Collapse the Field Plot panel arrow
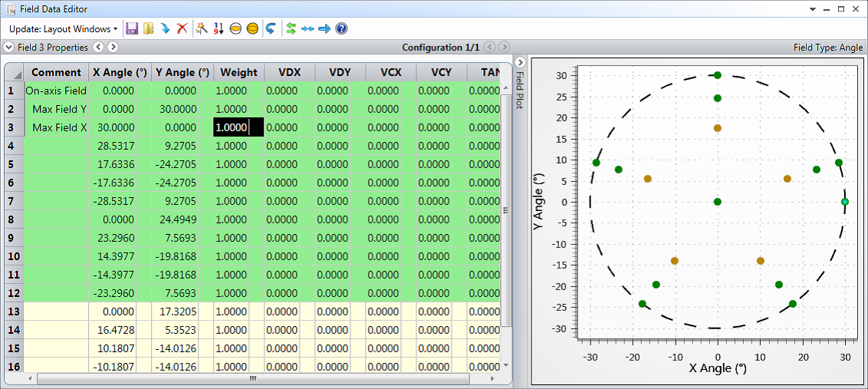The image size is (868, 389). point(520,61)
